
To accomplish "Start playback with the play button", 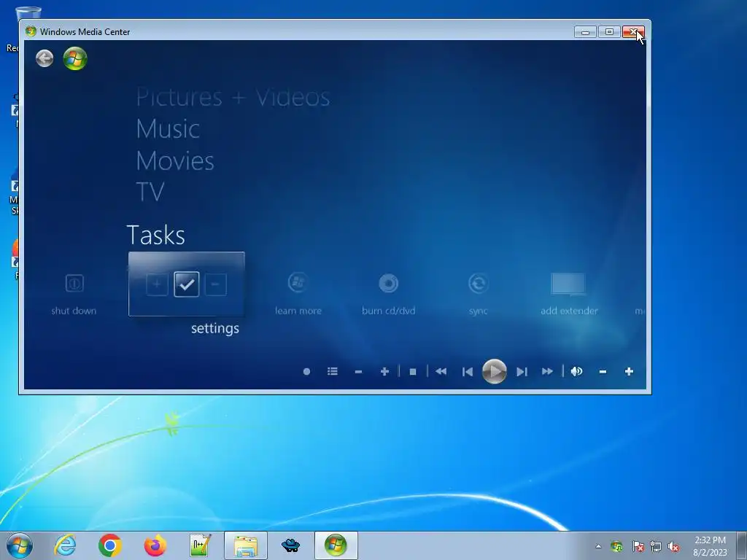I will tap(494, 371).
